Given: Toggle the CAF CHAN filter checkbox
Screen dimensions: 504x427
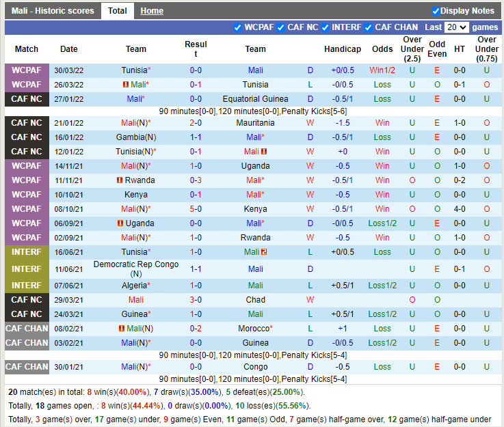Looking at the screenshot, I should click(x=369, y=27).
